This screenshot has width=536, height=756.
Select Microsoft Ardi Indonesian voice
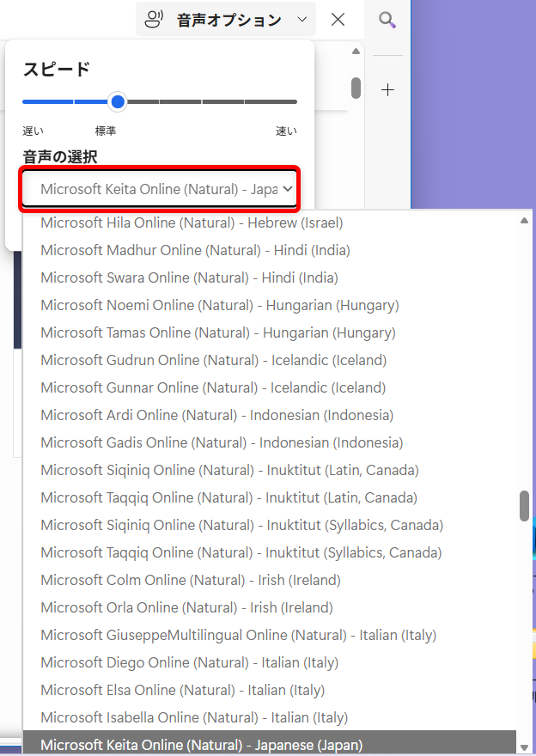click(269, 415)
